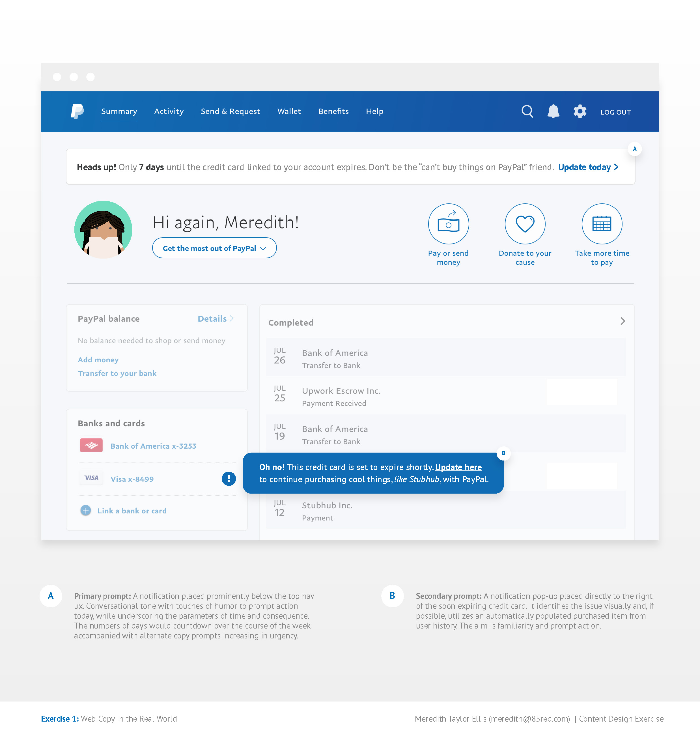
Task: Click the Pay or send money icon
Action: coord(448,224)
